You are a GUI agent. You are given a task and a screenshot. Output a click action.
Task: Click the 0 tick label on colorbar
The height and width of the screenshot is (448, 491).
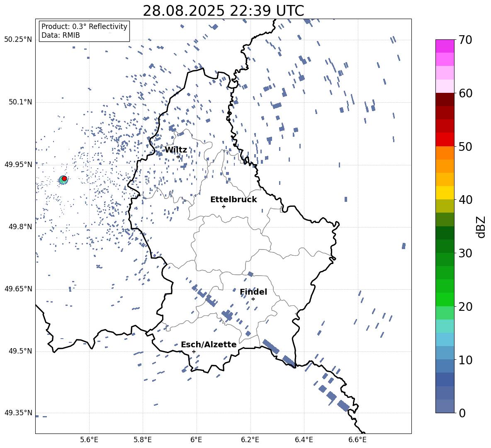click(462, 413)
